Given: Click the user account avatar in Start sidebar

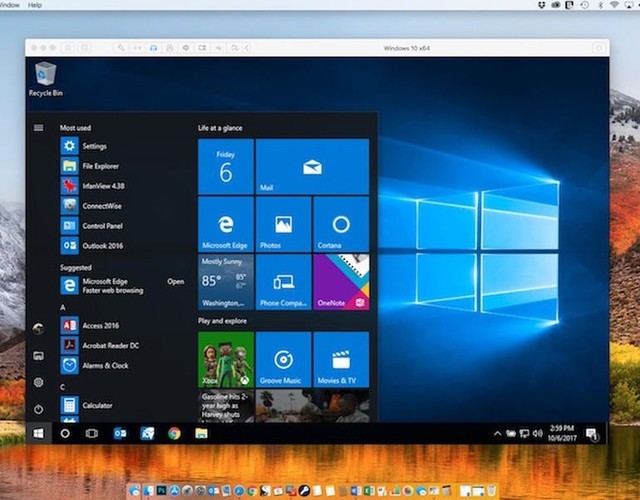Looking at the screenshot, I should click(38, 329).
